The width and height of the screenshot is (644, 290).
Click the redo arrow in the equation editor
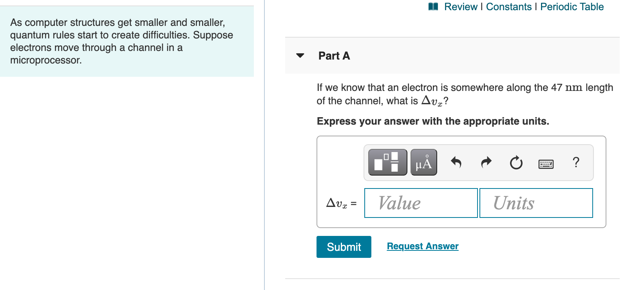tap(486, 162)
